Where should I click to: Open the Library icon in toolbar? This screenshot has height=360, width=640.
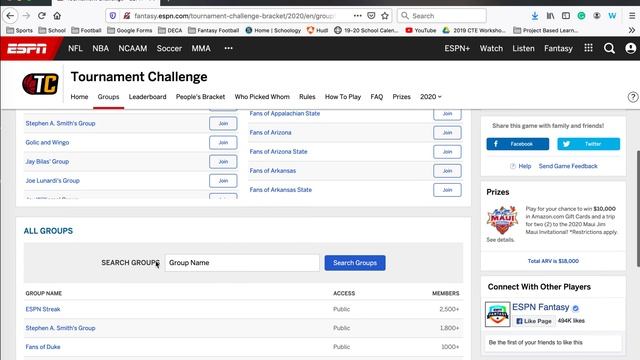[x=550, y=16]
